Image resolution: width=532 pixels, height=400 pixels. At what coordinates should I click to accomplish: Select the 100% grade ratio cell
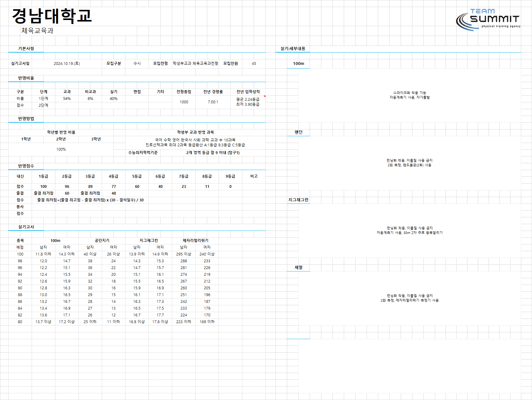click(x=61, y=149)
